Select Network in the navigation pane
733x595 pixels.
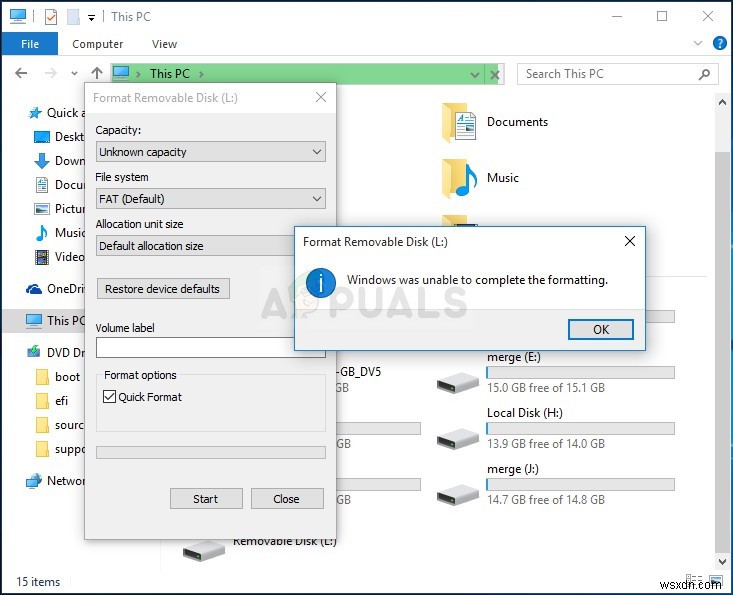[x=55, y=481]
